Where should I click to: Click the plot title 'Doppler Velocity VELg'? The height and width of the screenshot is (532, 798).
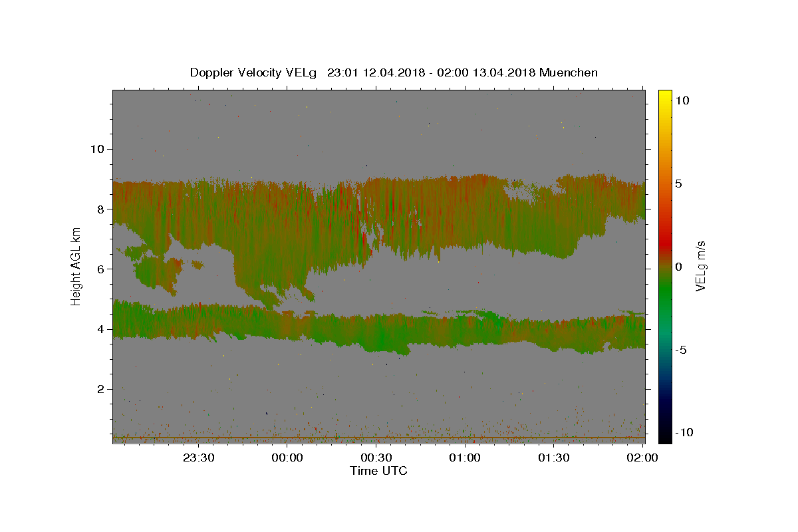click(x=253, y=72)
